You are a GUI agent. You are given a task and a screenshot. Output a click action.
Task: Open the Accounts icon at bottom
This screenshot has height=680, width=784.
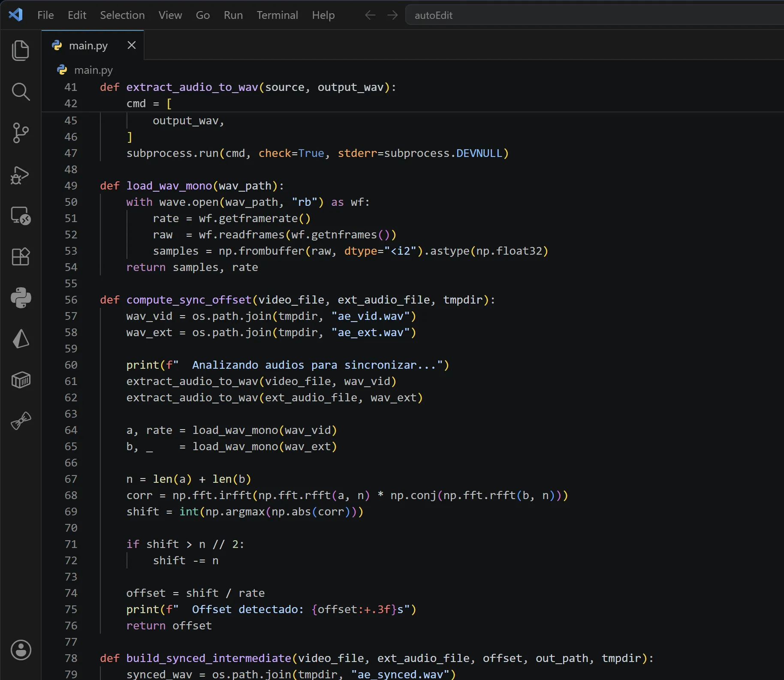tap(21, 650)
